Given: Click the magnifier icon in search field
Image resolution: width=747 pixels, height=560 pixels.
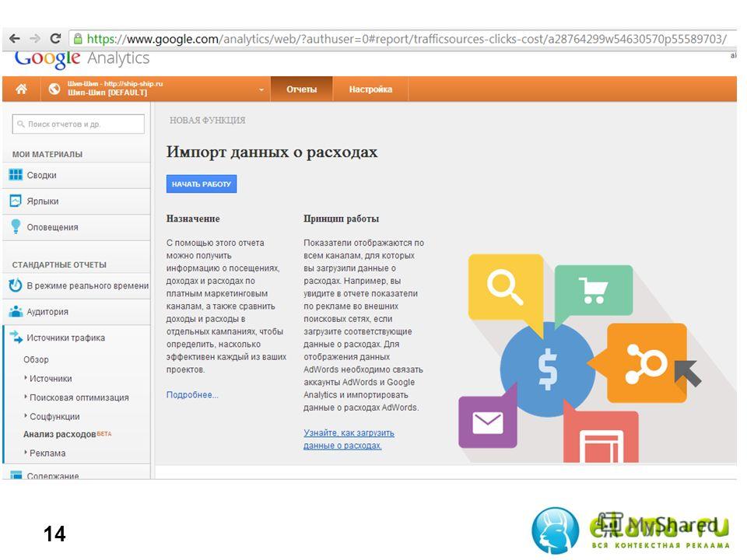Looking at the screenshot, I should 20,124.
